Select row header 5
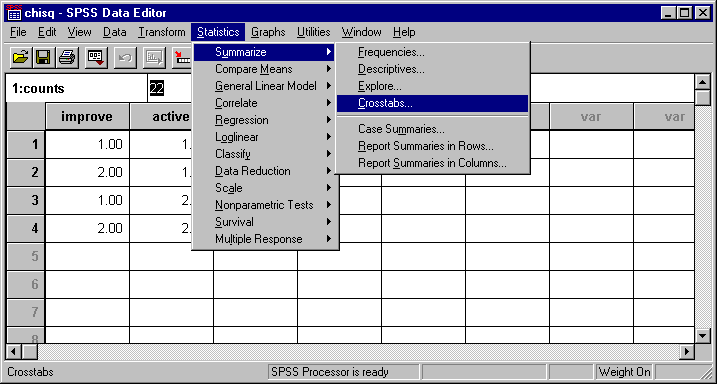This screenshot has height=384, width=717. [26, 256]
